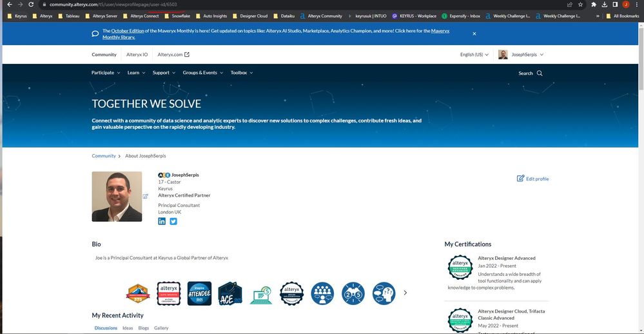
Task: Click the browser address bar URL
Action: (x=113, y=5)
